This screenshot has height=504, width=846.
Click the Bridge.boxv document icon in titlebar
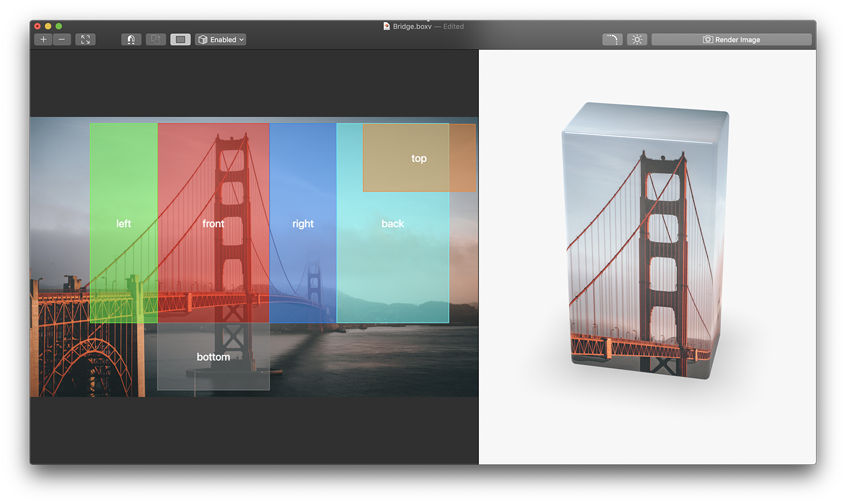(386, 26)
